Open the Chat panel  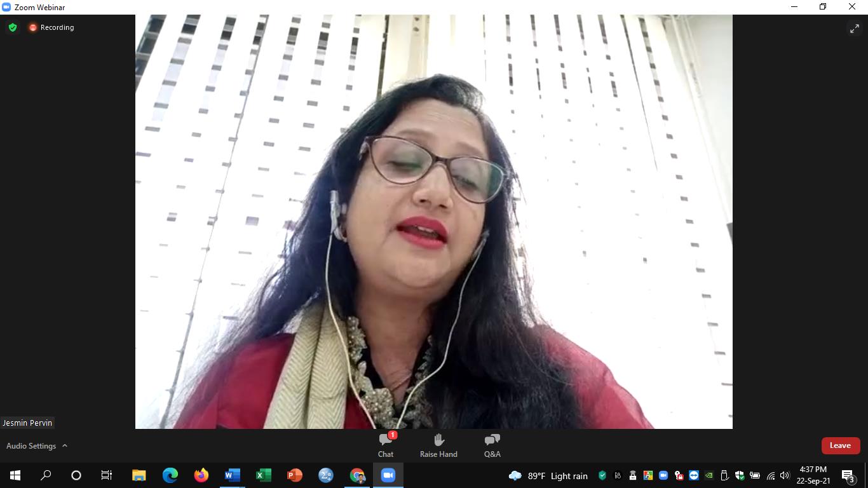pyautogui.click(x=386, y=445)
